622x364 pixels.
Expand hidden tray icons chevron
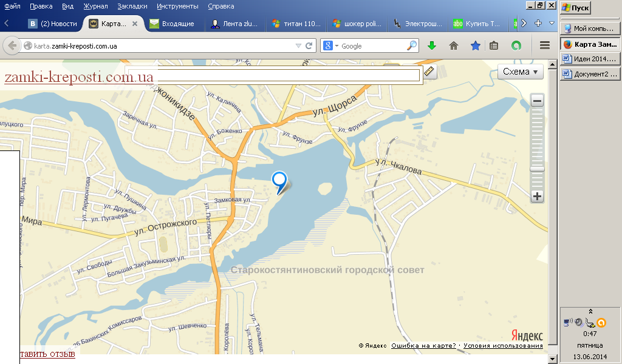pyautogui.click(x=590, y=311)
